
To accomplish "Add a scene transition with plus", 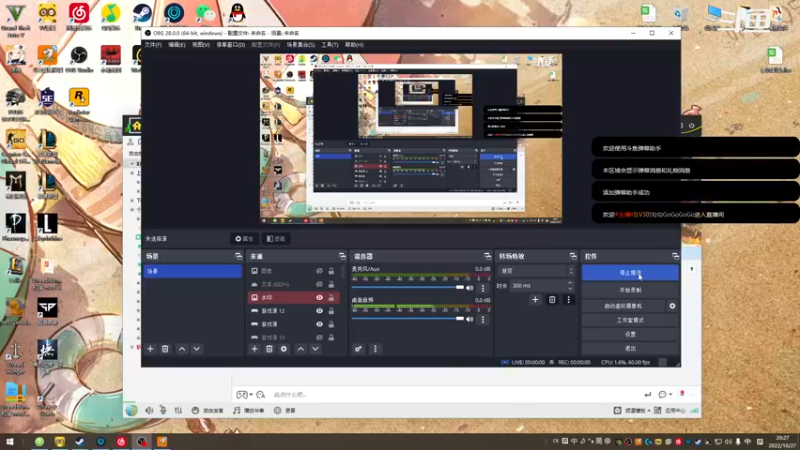I will tap(535, 300).
